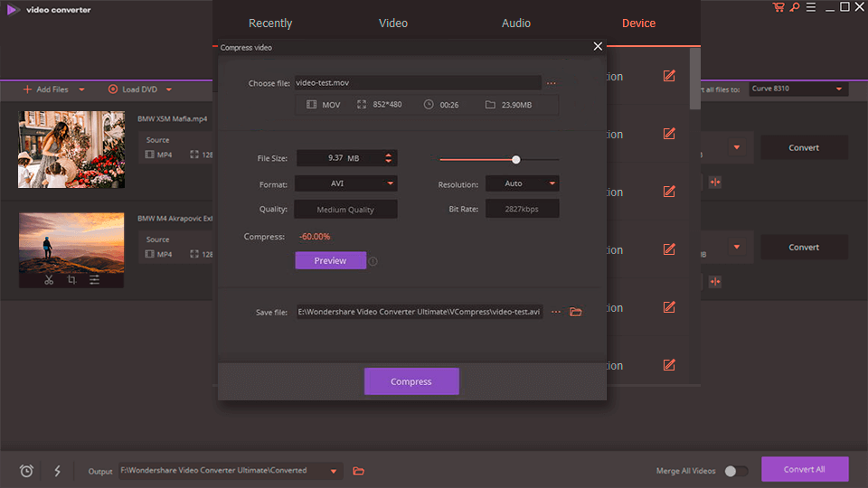The height and width of the screenshot is (488, 868).
Task: Click the first device edit pencil icon
Action: coord(669,76)
